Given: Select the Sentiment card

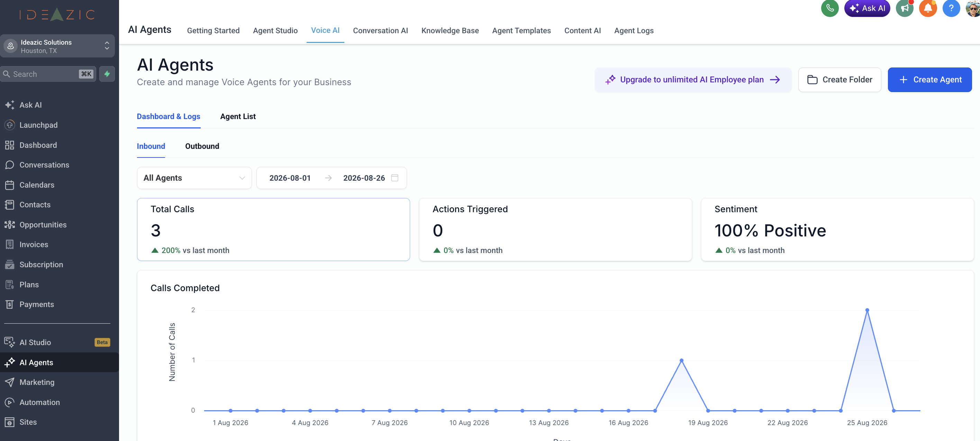Looking at the screenshot, I should 837,229.
